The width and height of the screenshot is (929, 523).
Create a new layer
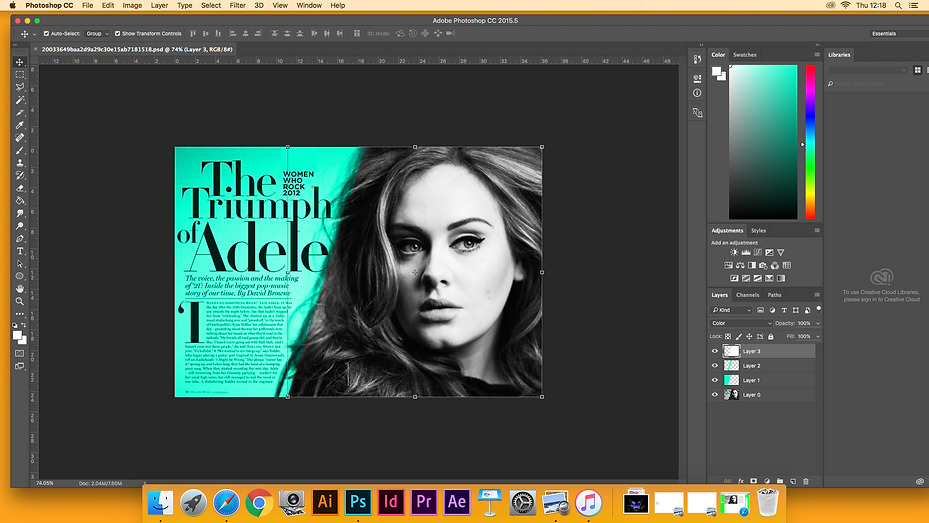click(x=793, y=481)
